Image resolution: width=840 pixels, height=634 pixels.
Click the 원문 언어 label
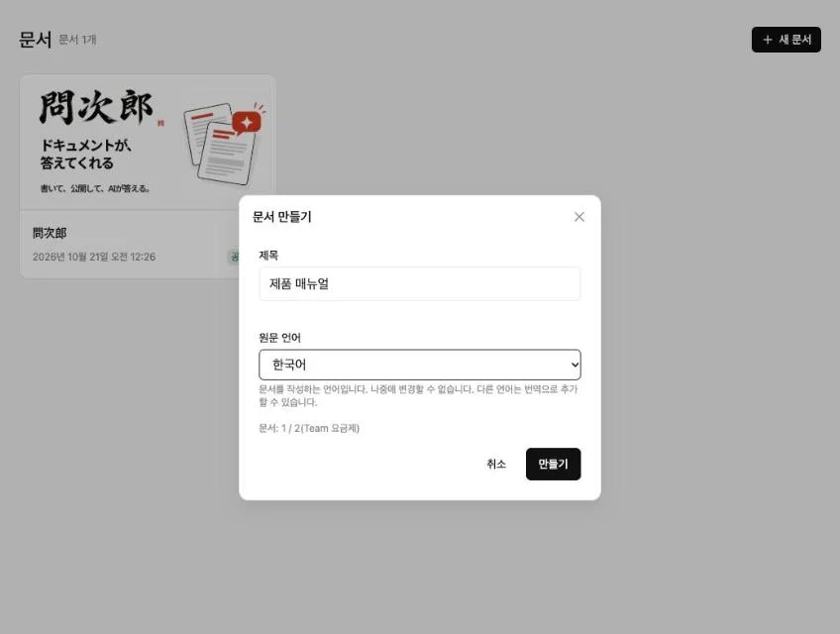[x=279, y=338]
